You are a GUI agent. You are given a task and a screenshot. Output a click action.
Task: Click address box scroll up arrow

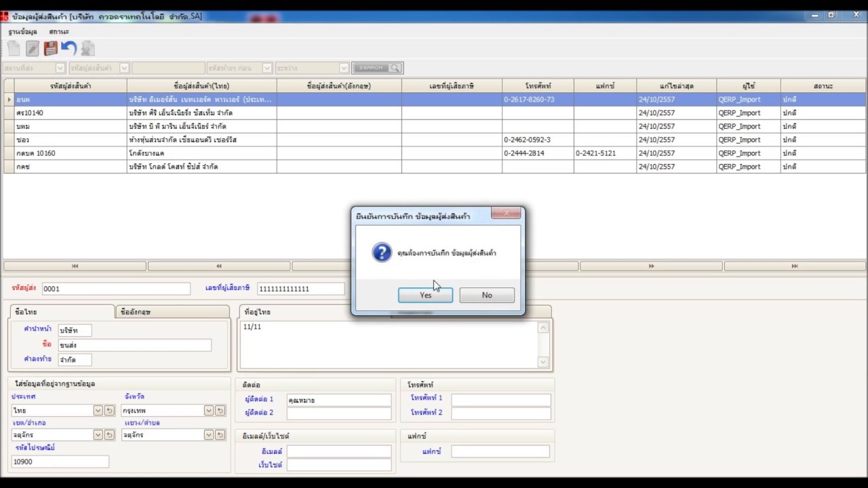(x=543, y=328)
